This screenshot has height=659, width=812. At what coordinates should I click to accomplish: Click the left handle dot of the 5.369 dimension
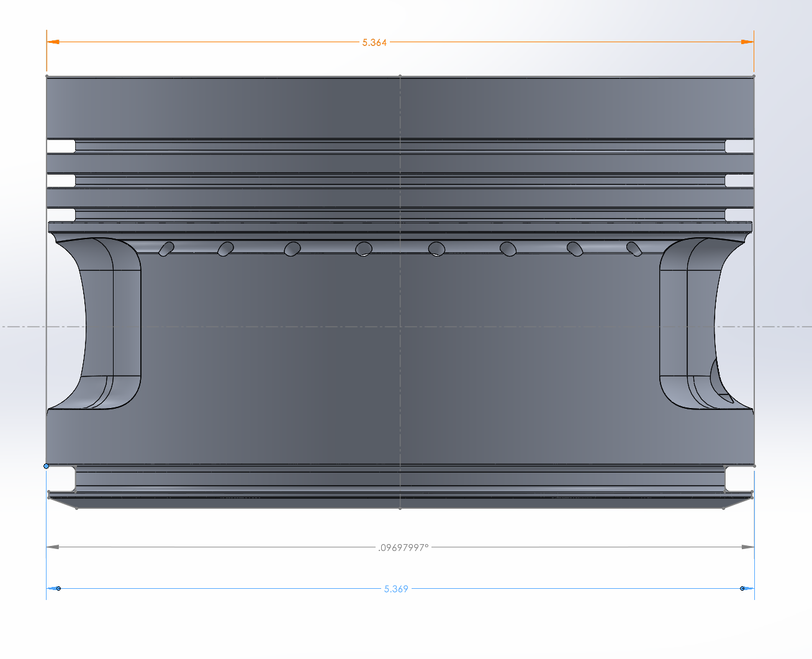click(58, 588)
